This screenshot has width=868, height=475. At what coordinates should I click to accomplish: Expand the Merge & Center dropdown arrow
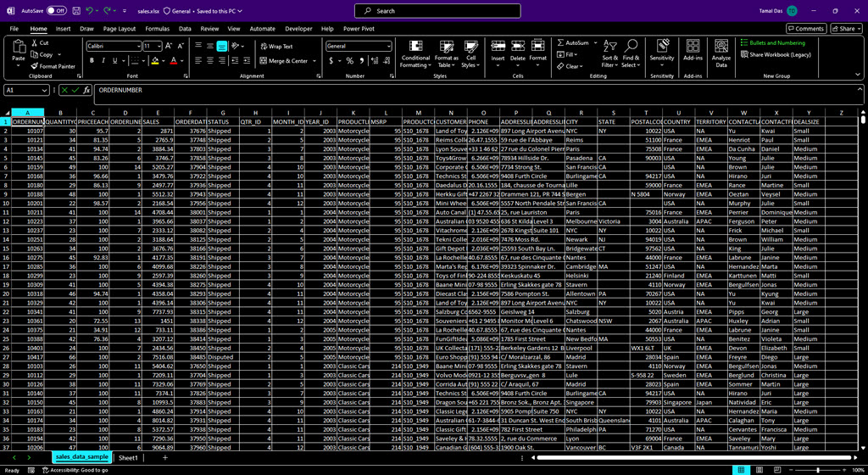(x=314, y=61)
